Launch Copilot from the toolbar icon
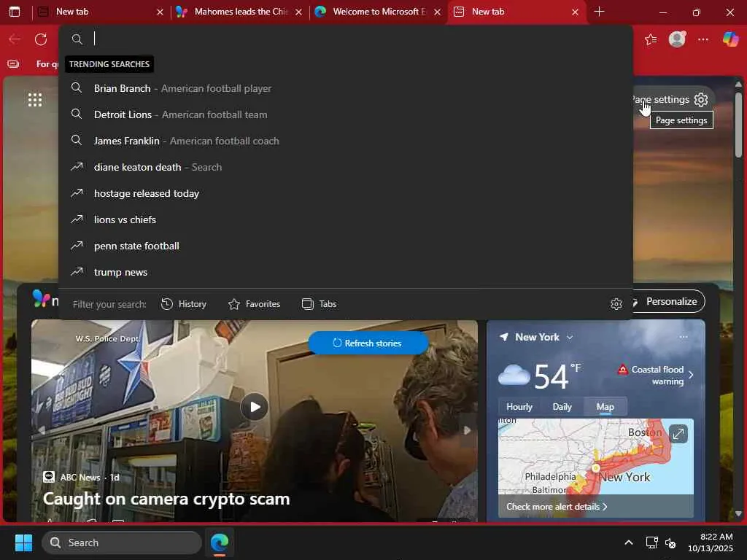The width and height of the screenshot is (747, 560). (x=729, y=39)
